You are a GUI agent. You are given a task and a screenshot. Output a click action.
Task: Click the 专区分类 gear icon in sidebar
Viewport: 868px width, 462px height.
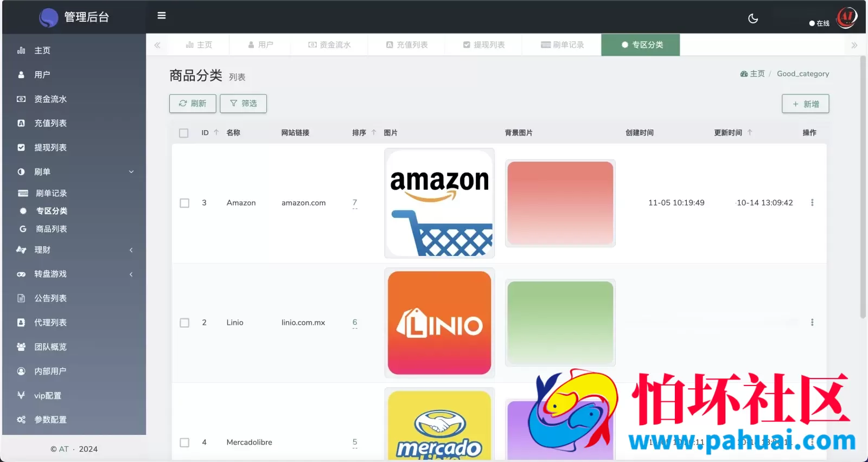tap(23, 211)
